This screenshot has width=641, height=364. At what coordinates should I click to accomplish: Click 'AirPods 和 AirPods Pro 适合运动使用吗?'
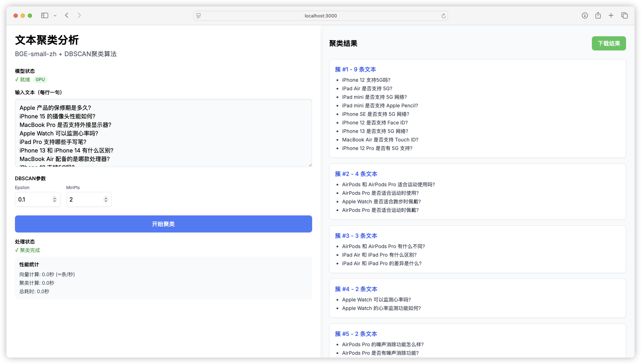pyautogui.click(x=388, y=184)
